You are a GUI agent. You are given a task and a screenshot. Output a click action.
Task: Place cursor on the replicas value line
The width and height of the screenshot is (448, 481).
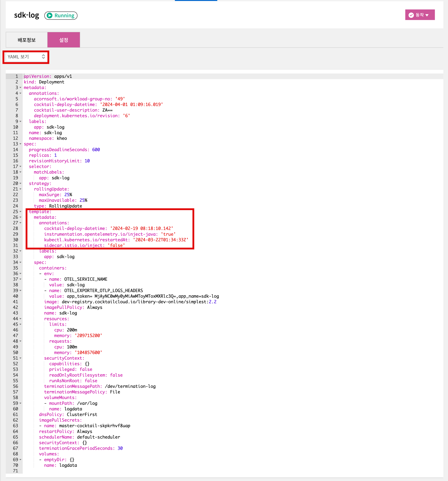click(x=55, y=155)
